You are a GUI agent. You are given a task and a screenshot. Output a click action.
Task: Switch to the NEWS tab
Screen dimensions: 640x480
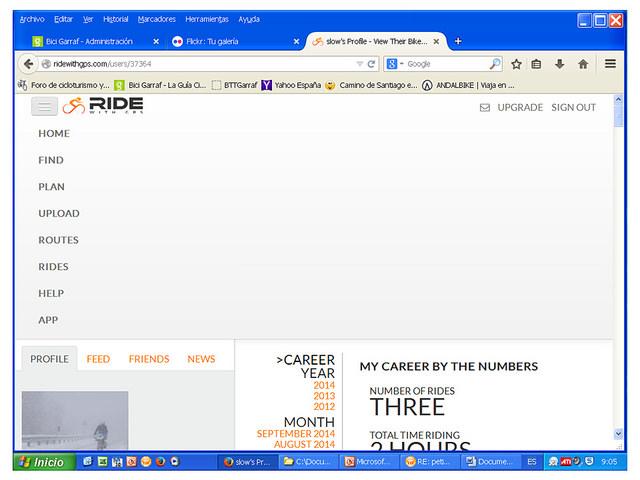click(x=201, y=359)
